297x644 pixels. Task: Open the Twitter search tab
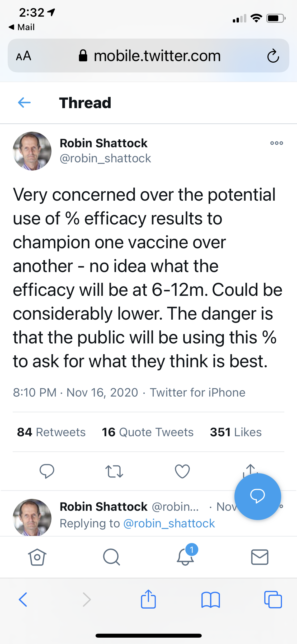pos(111,557)
